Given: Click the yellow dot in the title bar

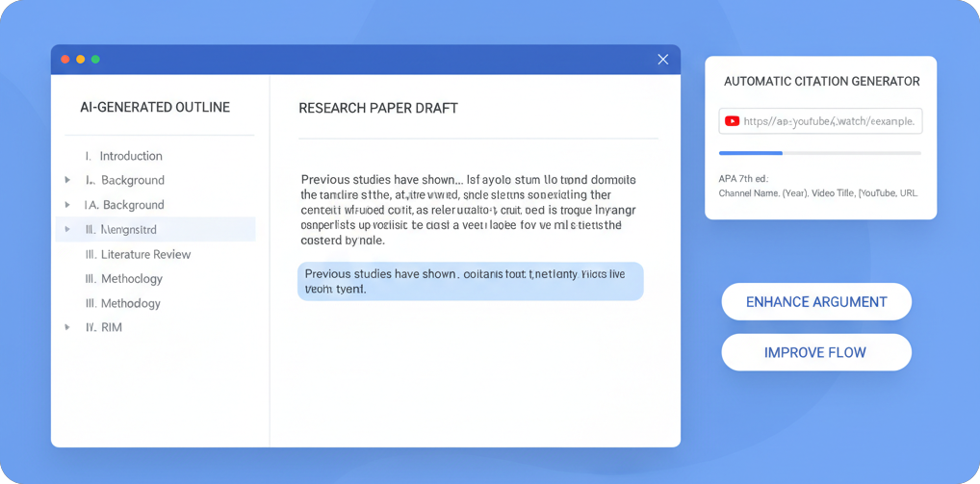Looking at the screenshot, I should tap(81, 60).
